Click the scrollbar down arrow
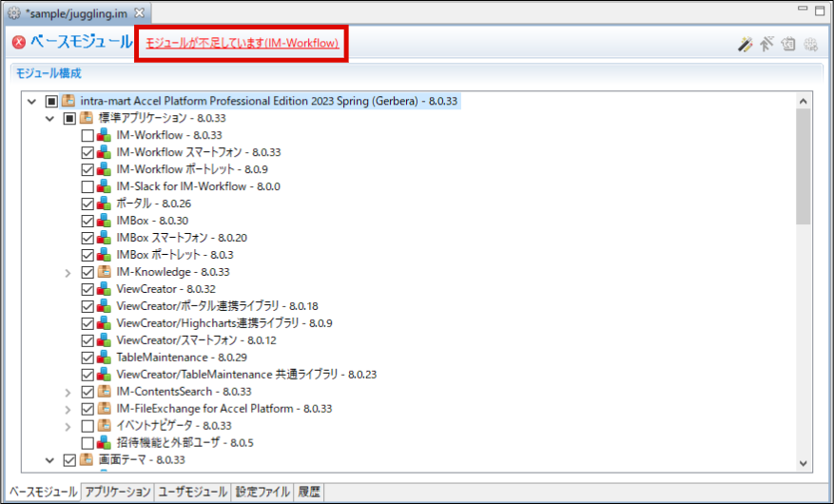Viewport: 834px width, 504px height. tap(804, 464)
